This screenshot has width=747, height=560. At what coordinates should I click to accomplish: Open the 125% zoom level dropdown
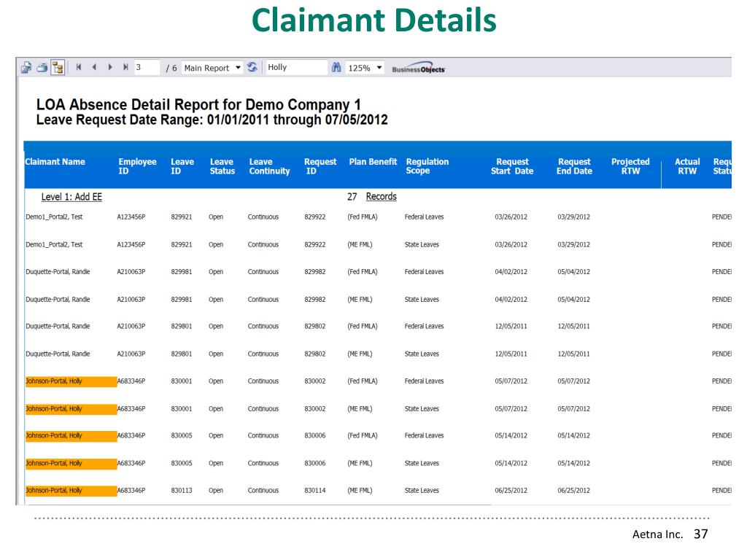click(x=365, y=68)
